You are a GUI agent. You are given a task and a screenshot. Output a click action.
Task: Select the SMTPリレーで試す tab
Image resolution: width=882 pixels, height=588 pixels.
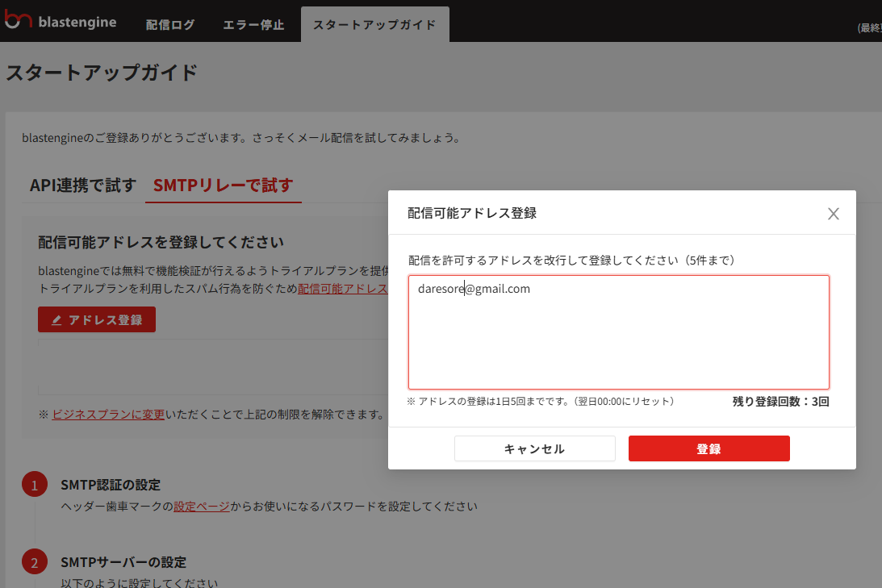[x=223, y=185]
